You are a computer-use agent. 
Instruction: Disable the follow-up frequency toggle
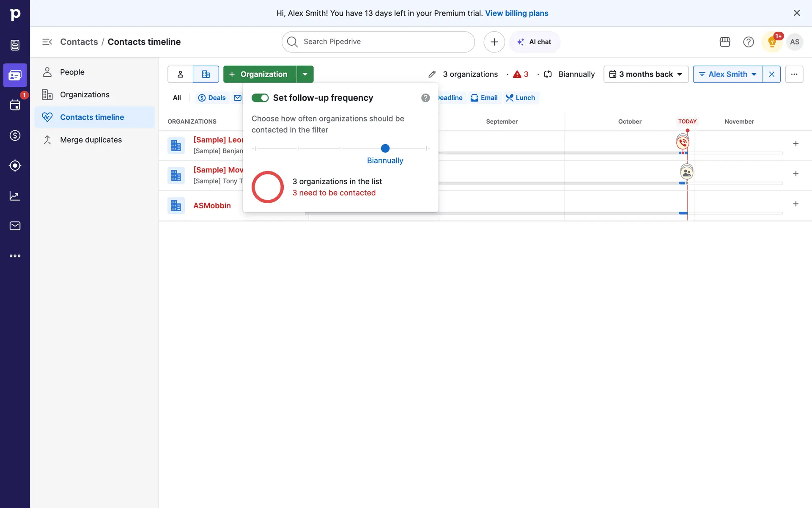tap(260, 98)
